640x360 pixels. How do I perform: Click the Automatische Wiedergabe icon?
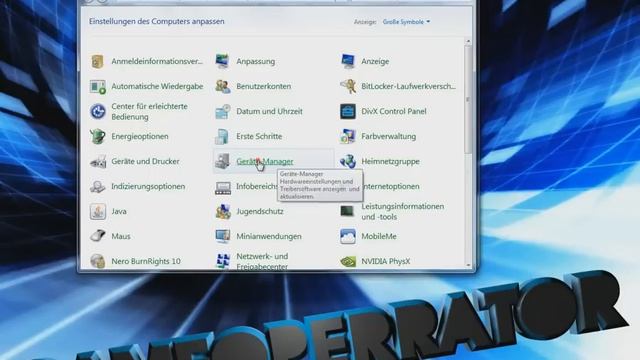click(98, 87)
